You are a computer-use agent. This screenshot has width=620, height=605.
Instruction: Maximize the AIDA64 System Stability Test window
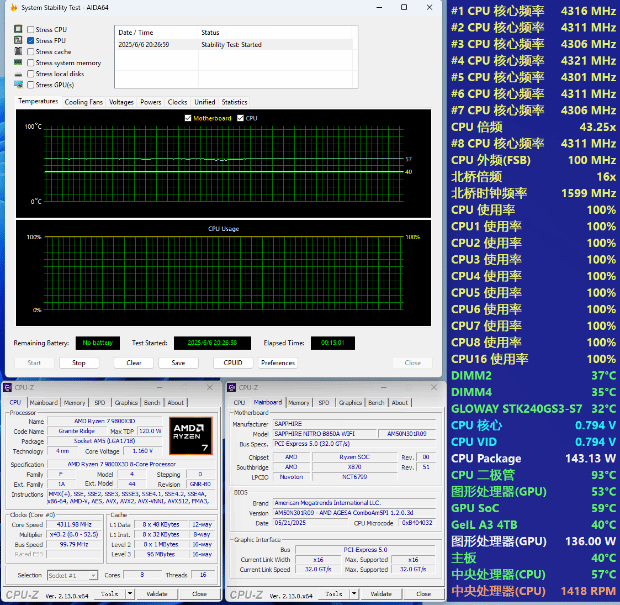coord(404,8)
